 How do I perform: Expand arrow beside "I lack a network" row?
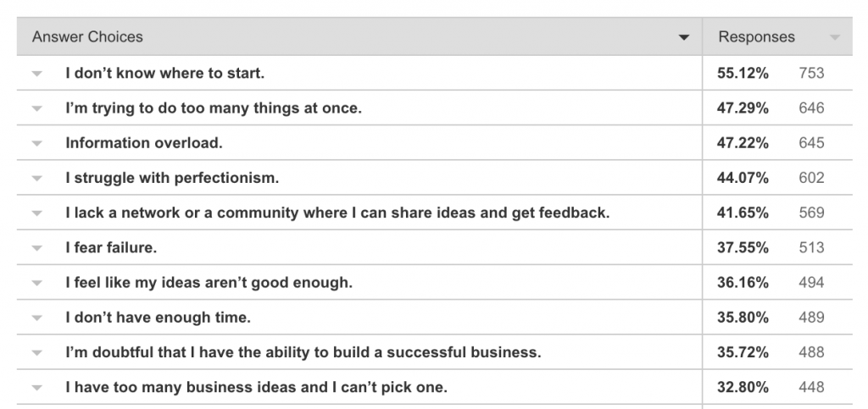(36, 213)
